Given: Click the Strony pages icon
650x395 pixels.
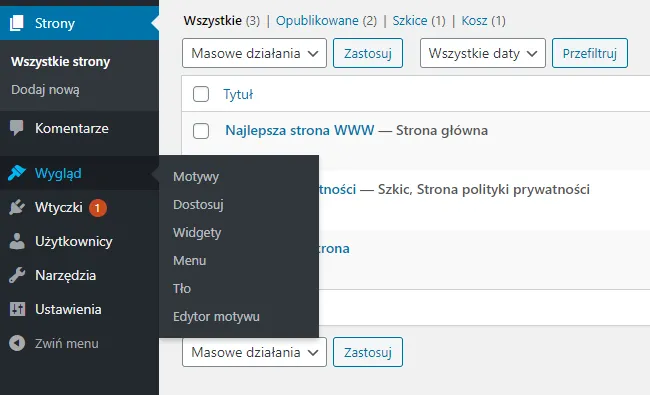Looking at the screenshot, I should click(x=17, y=23).
